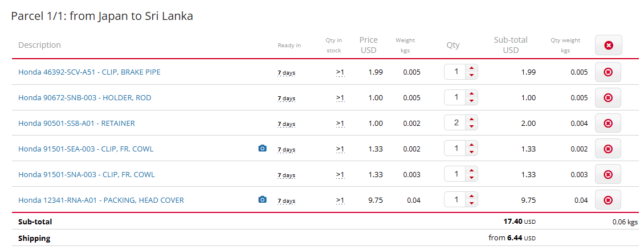Click '>1' stock for CLIP, BRAKE PIPE

point(340,72)
